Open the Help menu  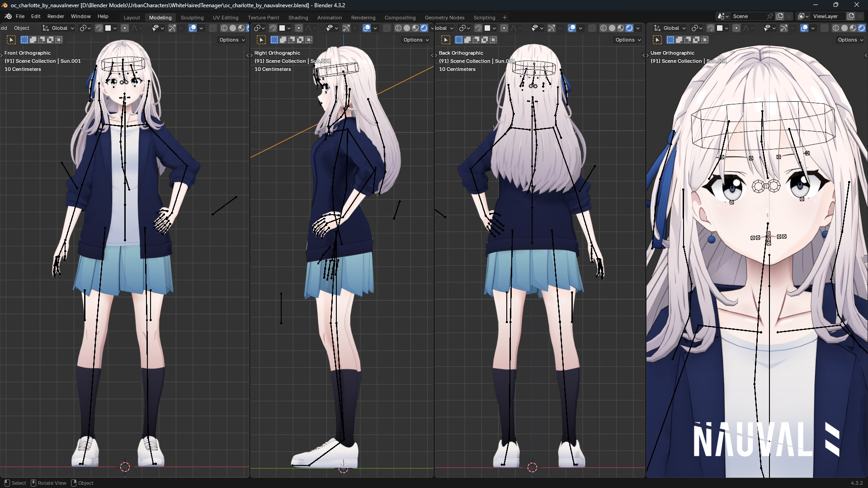point(103,16)
